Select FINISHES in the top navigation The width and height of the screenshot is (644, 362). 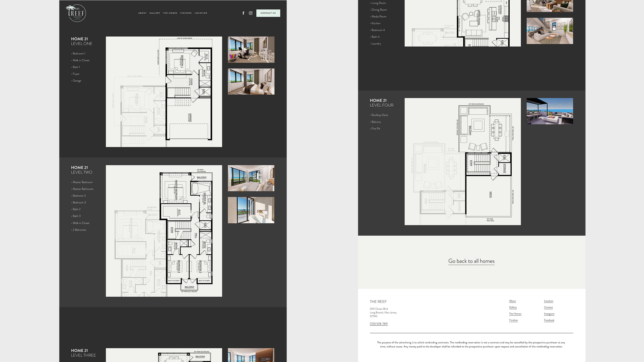tap(186, 13)
